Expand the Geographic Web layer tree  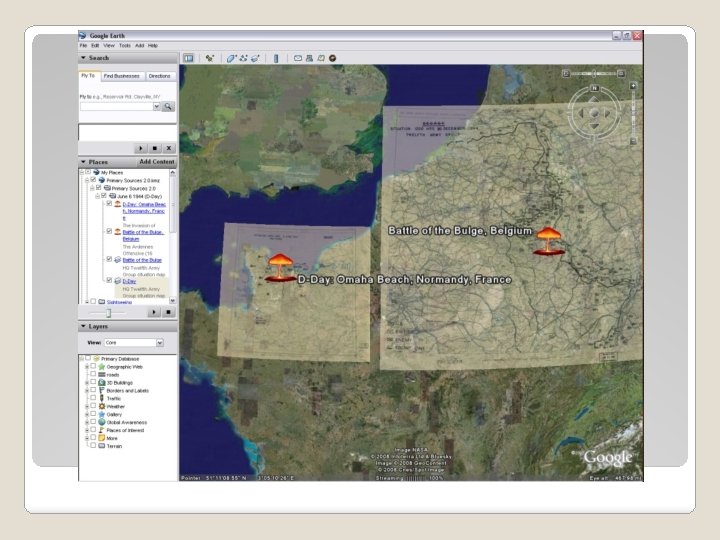point(86,367)
